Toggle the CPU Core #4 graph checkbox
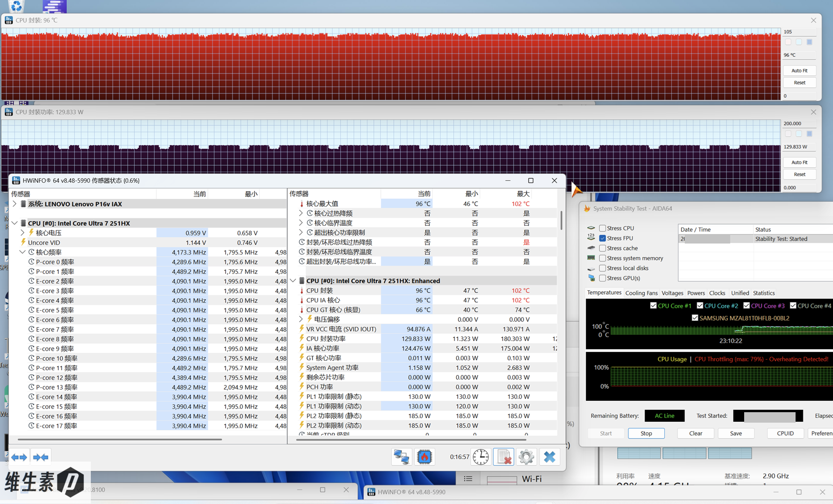Screen dimensions: 833x504 (793, 305)
